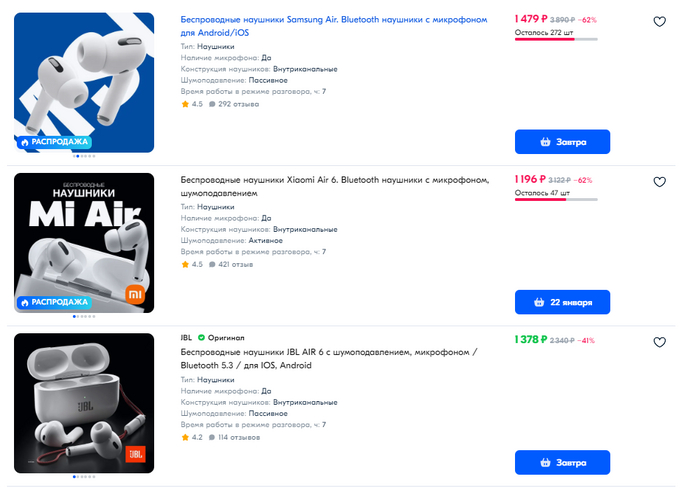The image size is (700, 488).
Task: Add Xiaomi Air 6 with 22 января delivery
Action: (562, 302)
